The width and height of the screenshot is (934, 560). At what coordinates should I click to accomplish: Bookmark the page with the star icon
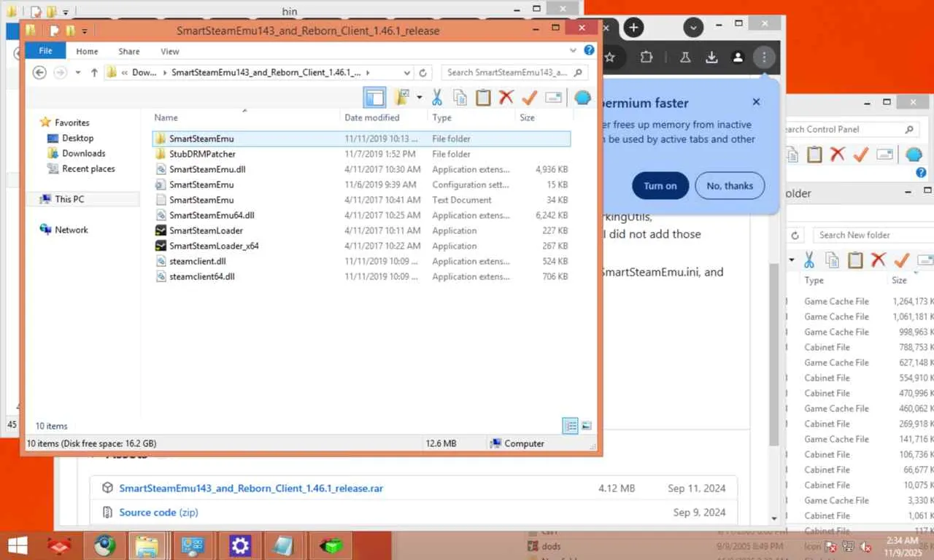pyautogui.click(x=610, y=57)
